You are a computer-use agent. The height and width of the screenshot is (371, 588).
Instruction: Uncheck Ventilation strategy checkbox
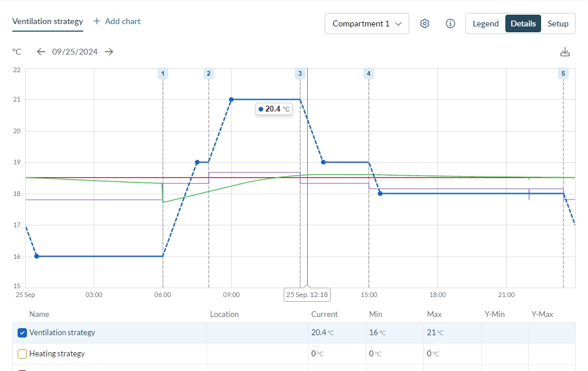pos(22,333)
